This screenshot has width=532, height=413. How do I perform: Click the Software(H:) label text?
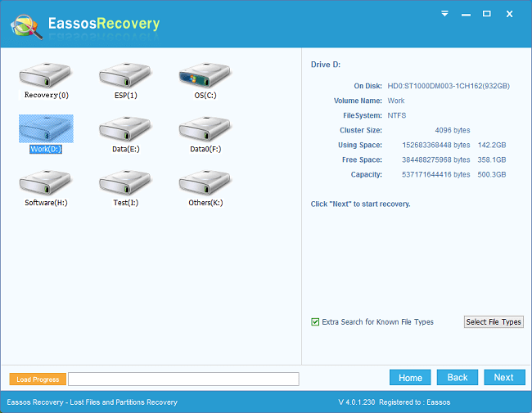pos(46,203)
